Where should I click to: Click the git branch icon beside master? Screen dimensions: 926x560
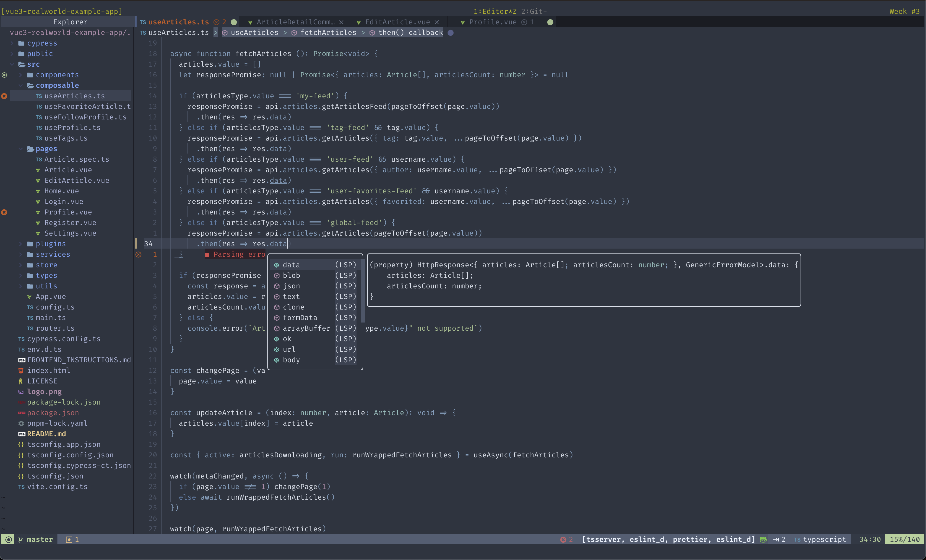point(21,539)
